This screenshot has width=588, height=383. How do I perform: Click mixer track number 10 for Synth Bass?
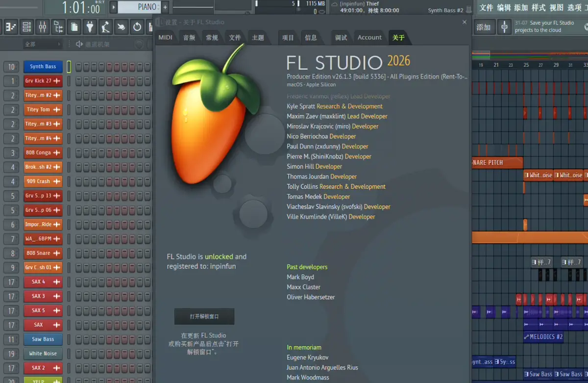tap(11, 67)
